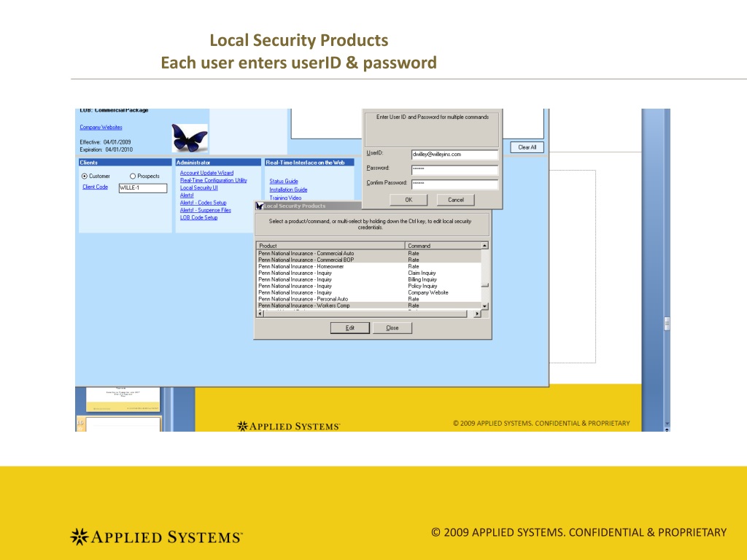This screenshot has height=560, width=747.
Task: Click Cancel in the credentials dialog
Action: (x=455, y=200)
